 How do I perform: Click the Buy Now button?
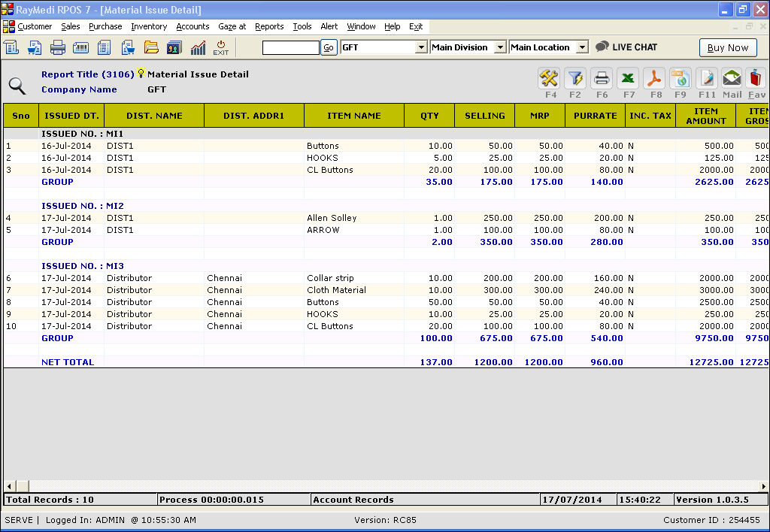[727, 47]
